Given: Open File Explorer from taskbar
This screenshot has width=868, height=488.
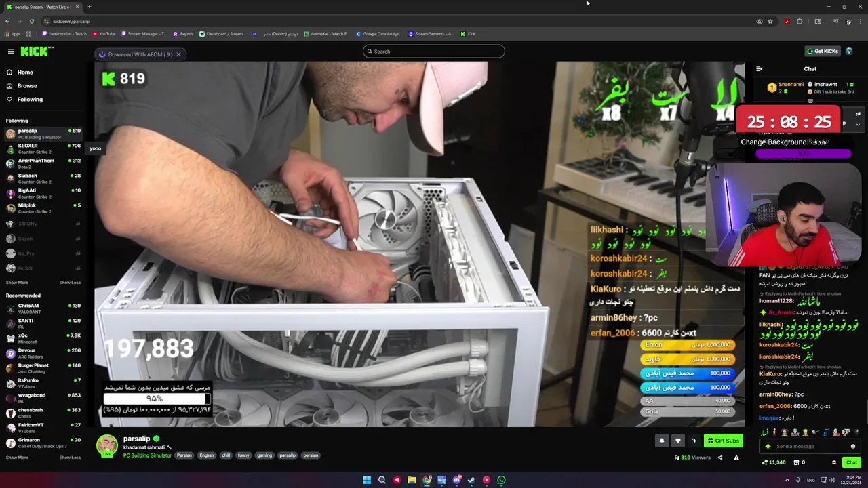Looking at the screenshot, I should click(x=412, y=480).
